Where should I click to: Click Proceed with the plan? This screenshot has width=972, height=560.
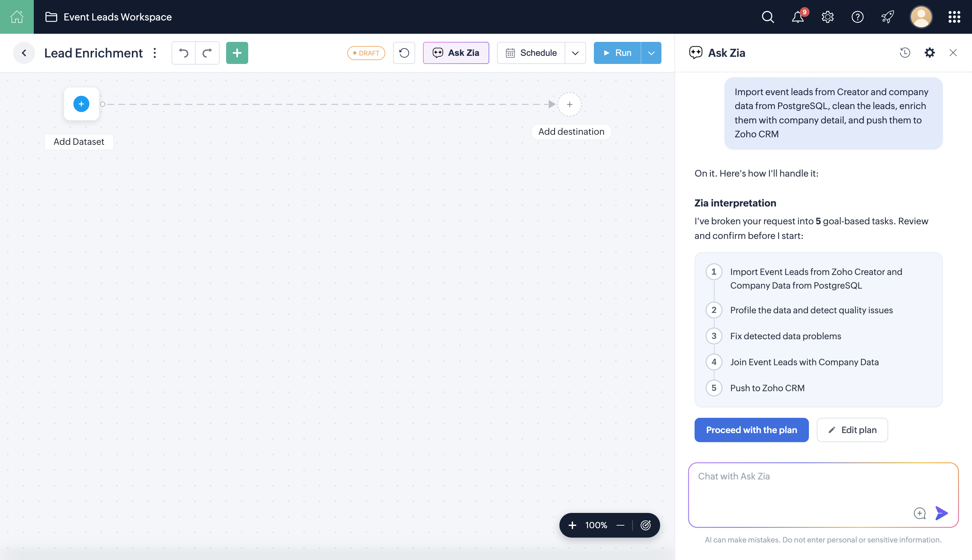(751, 429)
